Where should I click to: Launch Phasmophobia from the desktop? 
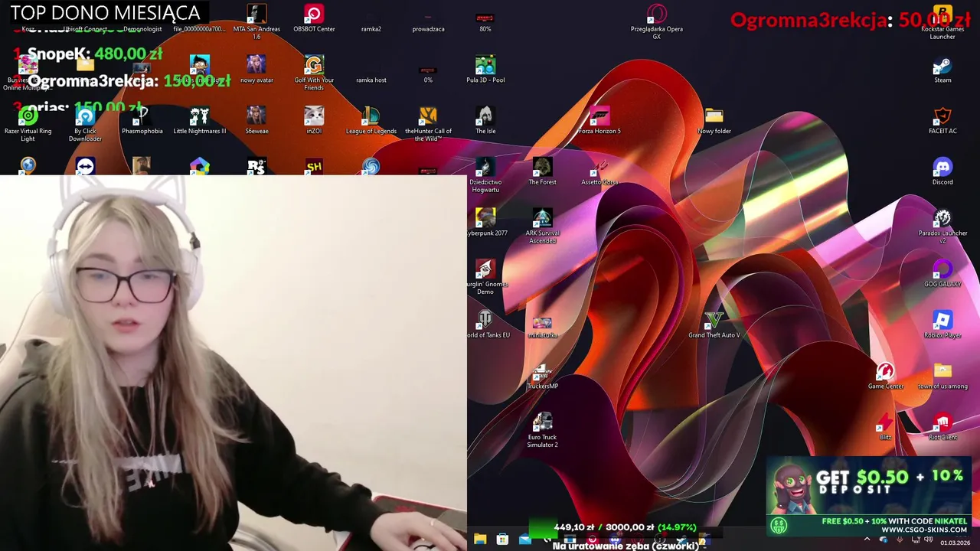click(142, 121)
